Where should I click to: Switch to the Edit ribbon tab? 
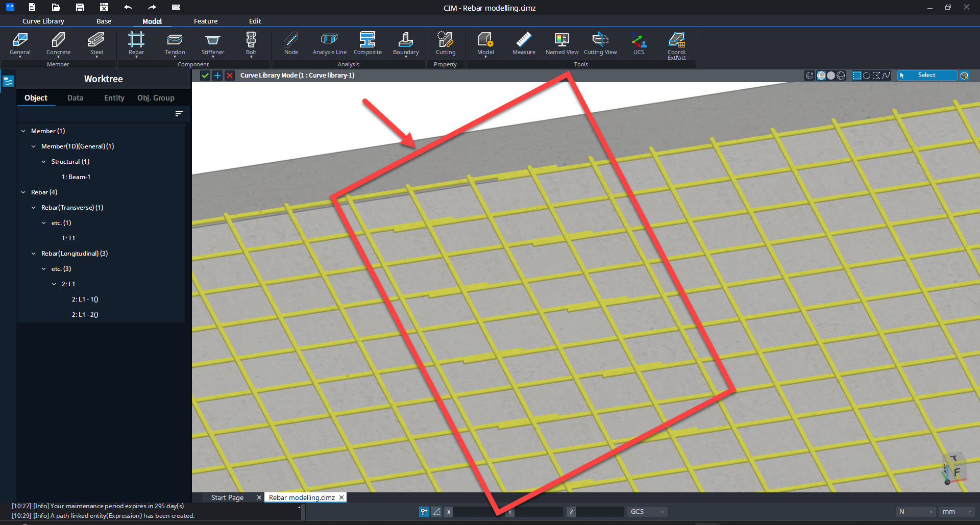[255, 21]
